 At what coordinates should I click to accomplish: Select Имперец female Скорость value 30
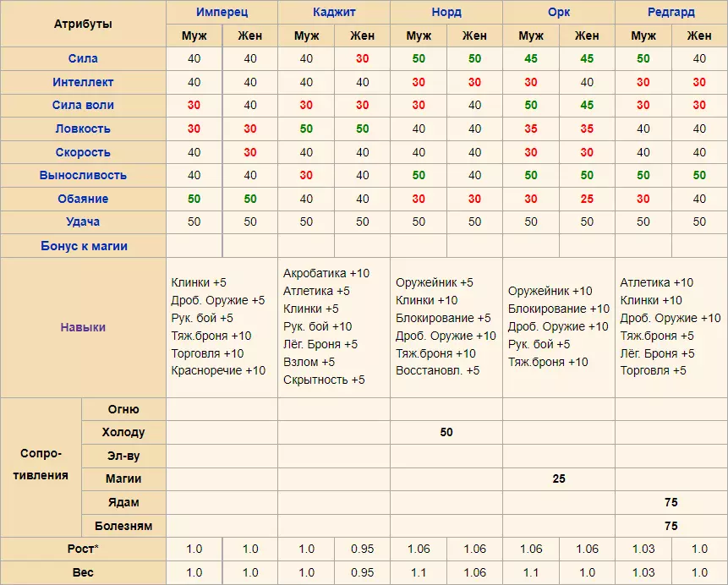pos(249,152)
